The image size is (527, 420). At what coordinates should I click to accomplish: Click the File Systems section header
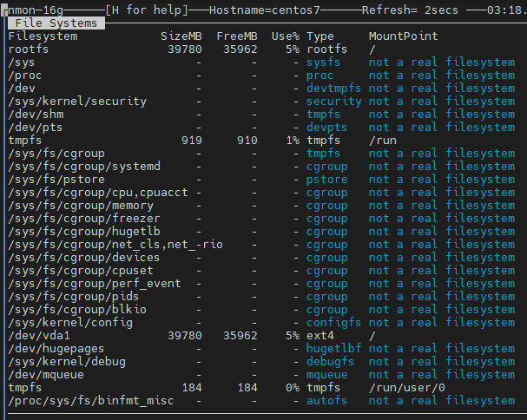pyautogui.click(x=56, y=23)
